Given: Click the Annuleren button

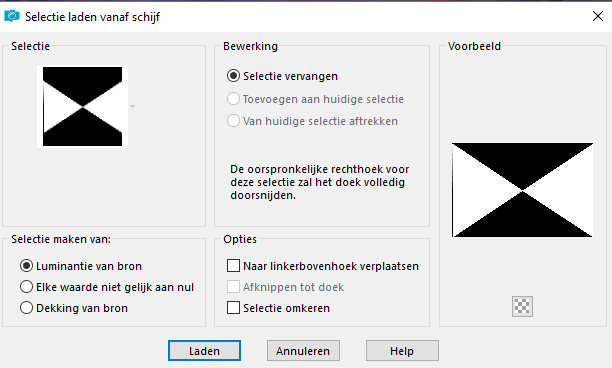Looking at the screenshot, I should (x=303, y=351).
